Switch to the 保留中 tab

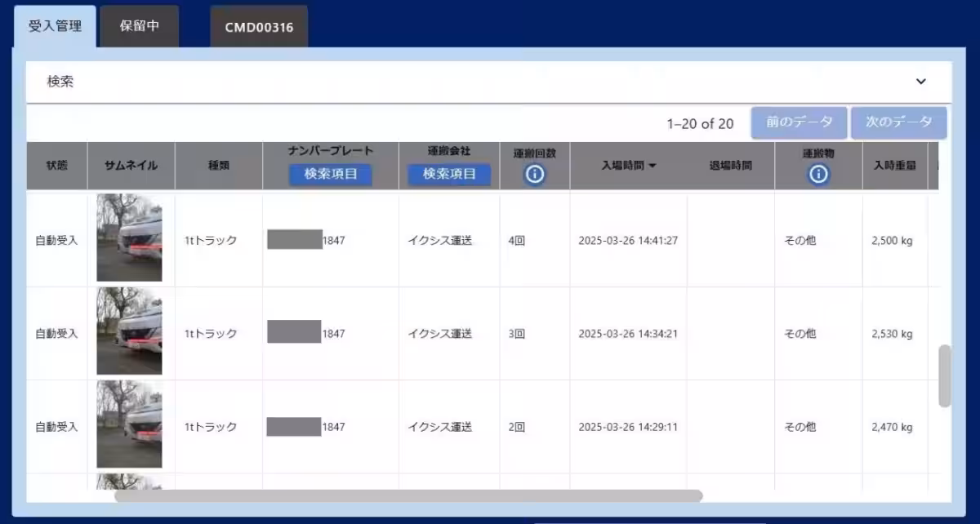pyautogui.click(x=139, y=25)
